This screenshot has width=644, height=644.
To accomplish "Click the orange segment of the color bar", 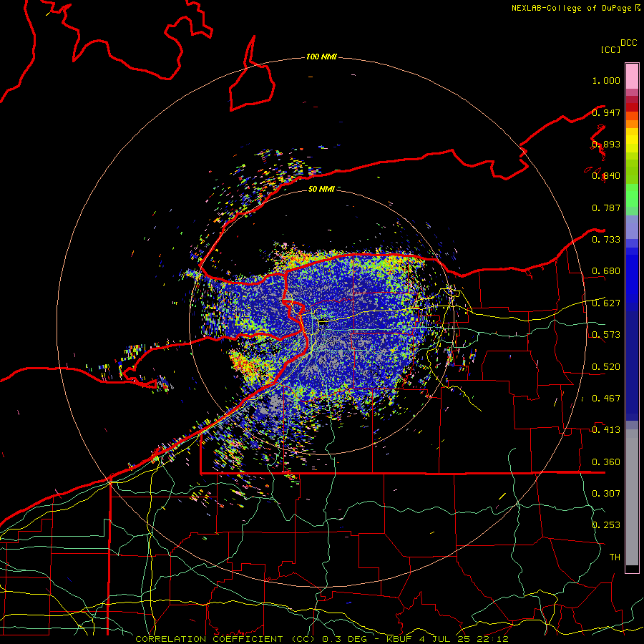I will [x=632, y=124].
